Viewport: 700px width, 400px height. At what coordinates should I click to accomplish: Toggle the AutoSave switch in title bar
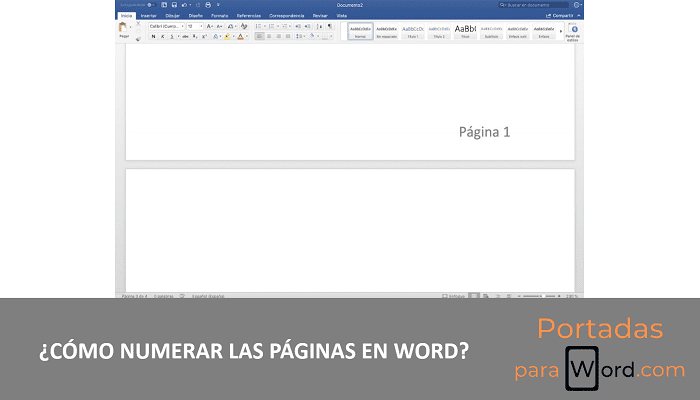150,5
